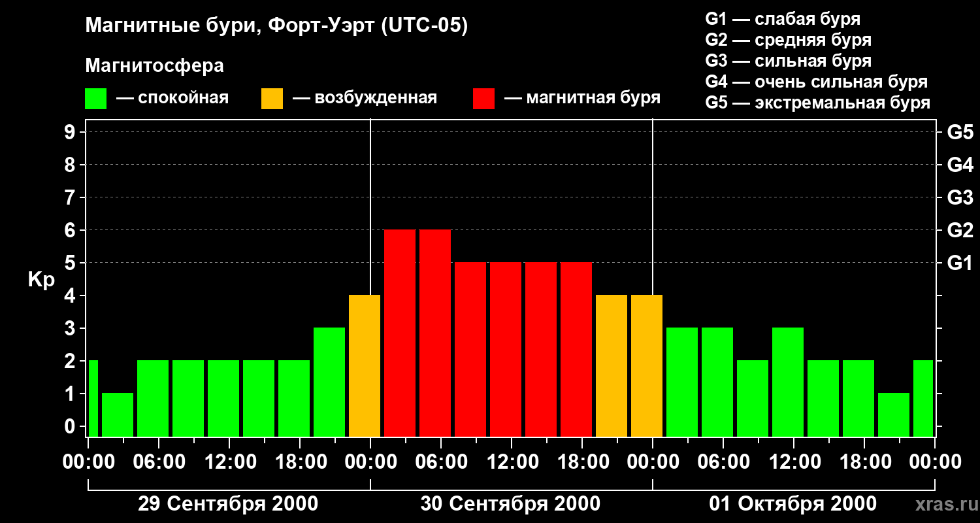Viewport: 980px width, 523px height.
Task: Click the «G2» label on the right axis
Action: (x=960, y=230)
